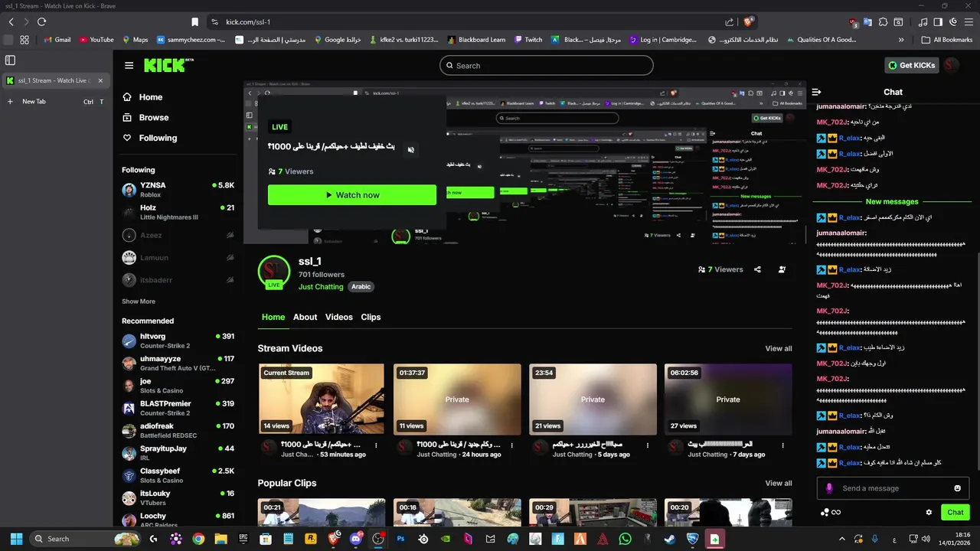Switch to the Home channel tab
The image size is (980, 551).
point(273,317)
